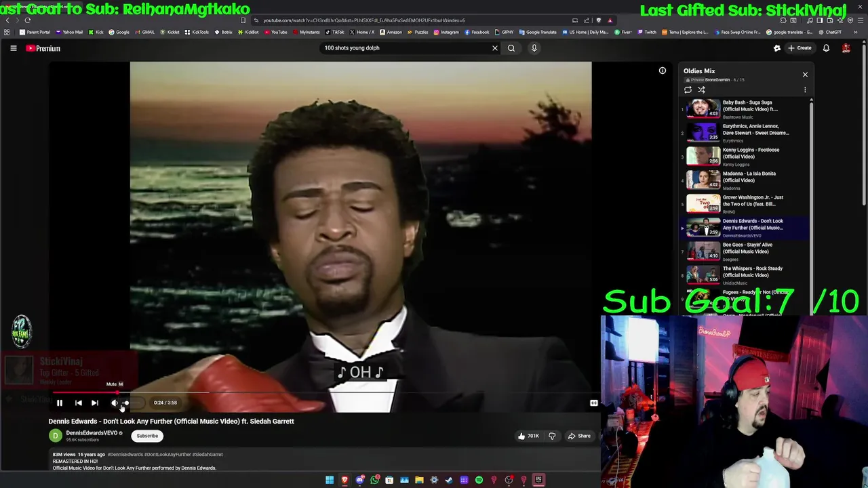
Task: Open Oldies Mix playlist options menu
Action: (x=805, y=90)
